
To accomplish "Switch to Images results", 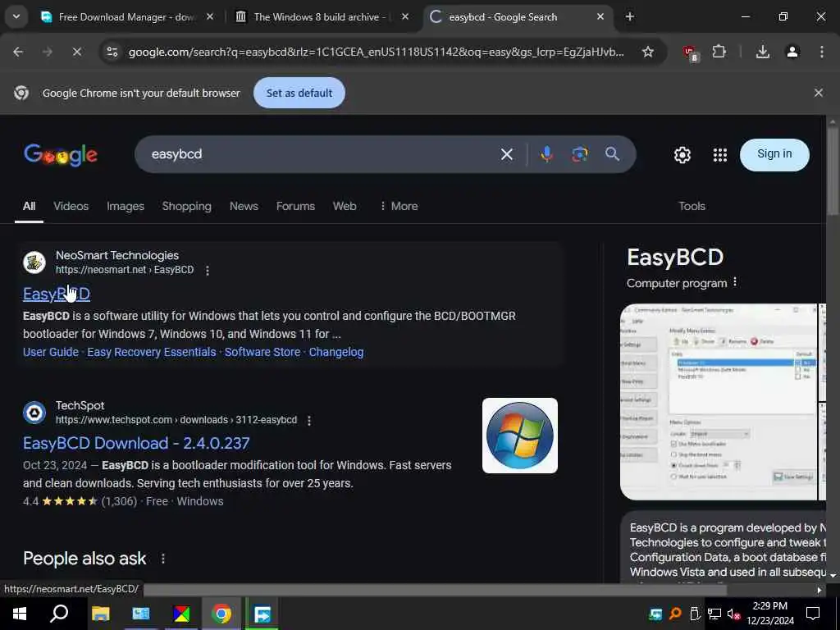I will coord(126,206).
